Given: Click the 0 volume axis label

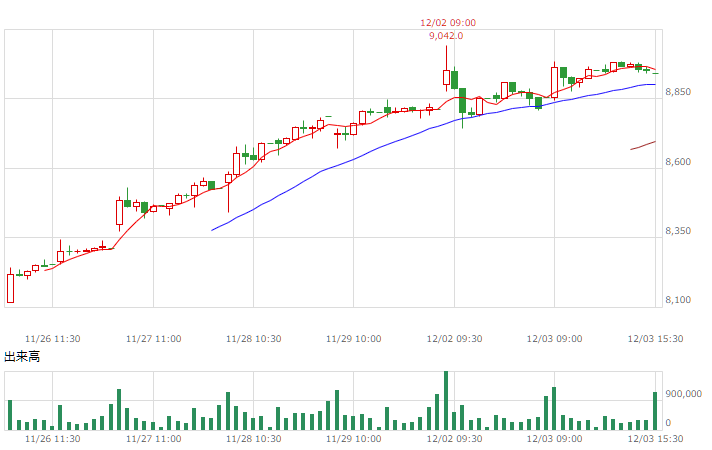Looking at the screenshot, I should pos(668,423).
